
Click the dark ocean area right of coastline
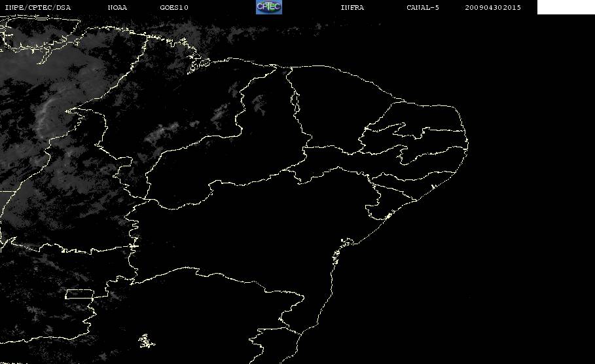[494, 247]
